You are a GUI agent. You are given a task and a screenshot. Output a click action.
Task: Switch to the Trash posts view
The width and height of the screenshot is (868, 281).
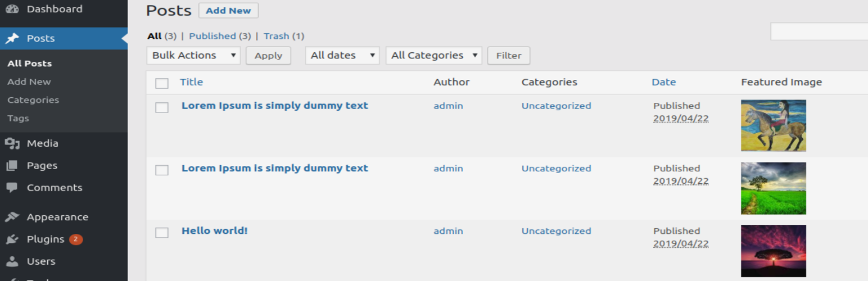(276, 36)
